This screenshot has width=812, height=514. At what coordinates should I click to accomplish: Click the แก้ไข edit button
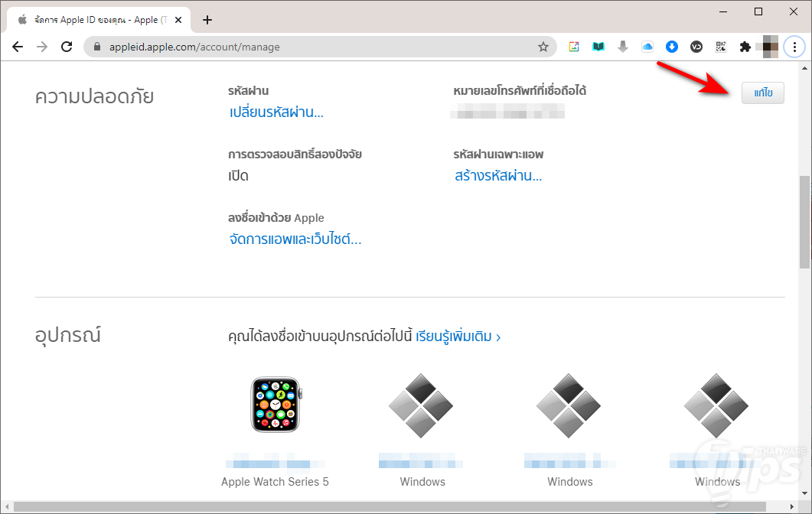pos(763,93)
